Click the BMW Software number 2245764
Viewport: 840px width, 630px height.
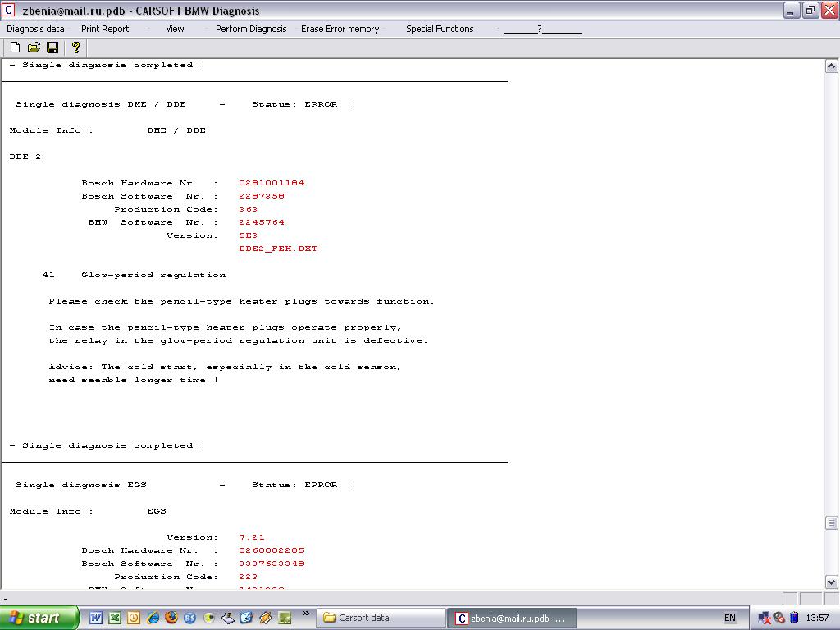click(x=262, y=222)
